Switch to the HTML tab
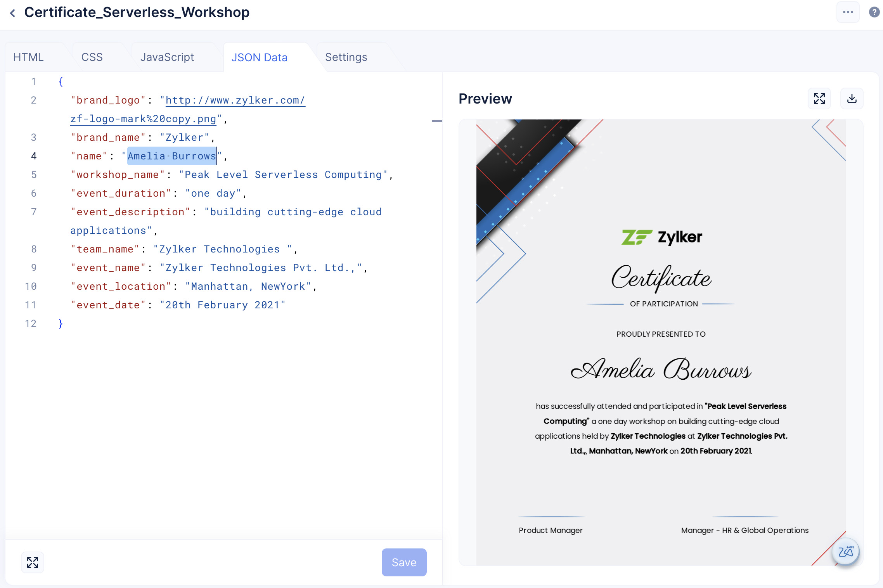The image size is (883, 588). point(28,57)
